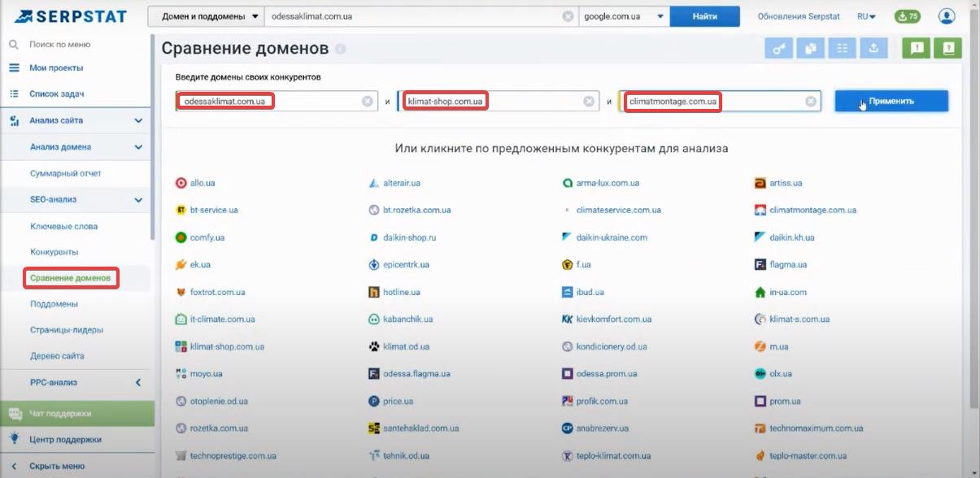The height and width of the screenshot is (478, 980).
Task: Click the copy pages toolbar icon
Action: click(x=811, y=49)
